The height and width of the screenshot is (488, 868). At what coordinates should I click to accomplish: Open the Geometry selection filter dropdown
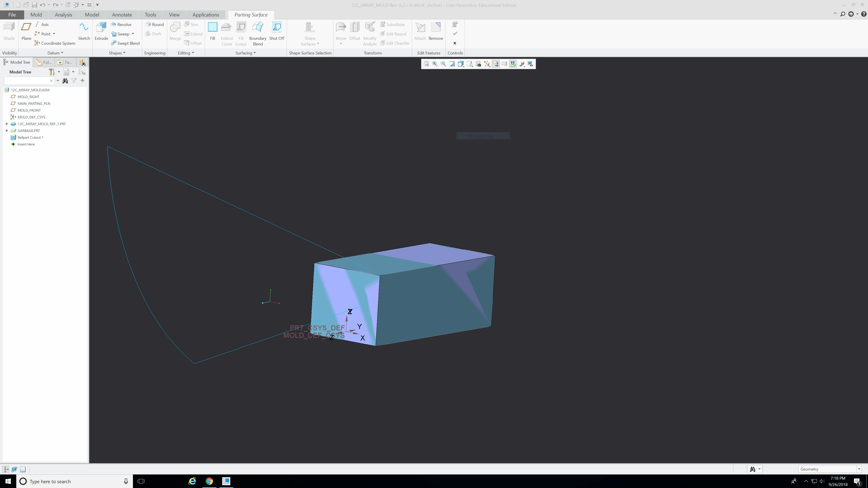(859, 469)
